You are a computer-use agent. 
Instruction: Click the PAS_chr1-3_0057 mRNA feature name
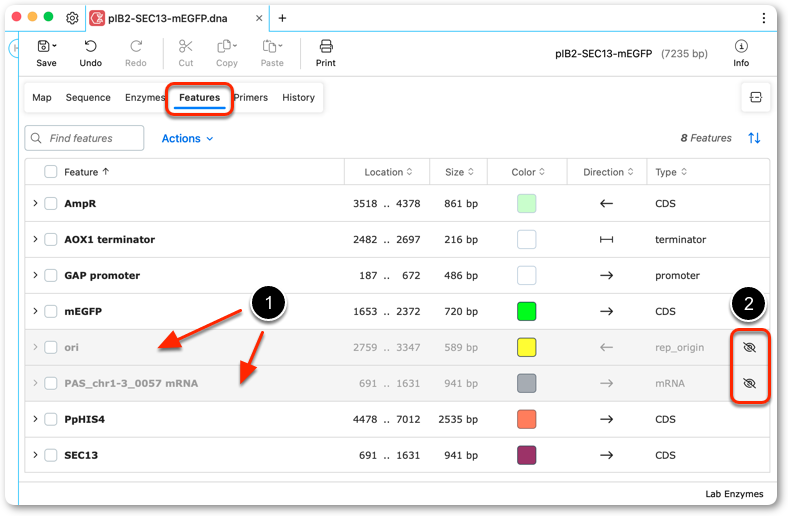(x=131, y=383)
